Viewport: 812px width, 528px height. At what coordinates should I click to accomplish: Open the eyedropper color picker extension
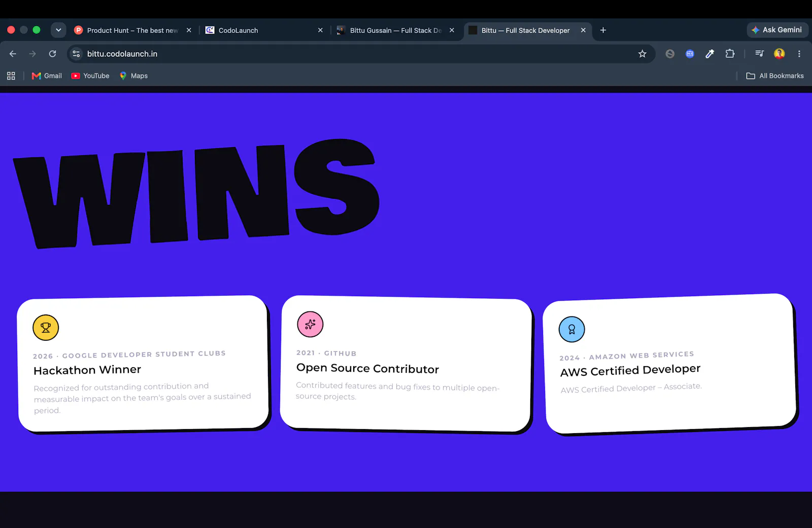[x=709, y=54]
